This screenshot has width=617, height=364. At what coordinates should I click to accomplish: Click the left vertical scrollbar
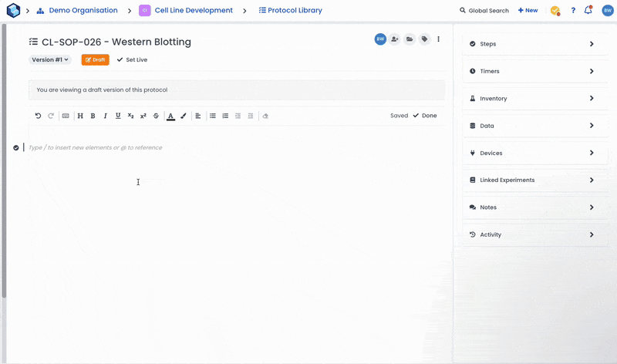(4, 161)
